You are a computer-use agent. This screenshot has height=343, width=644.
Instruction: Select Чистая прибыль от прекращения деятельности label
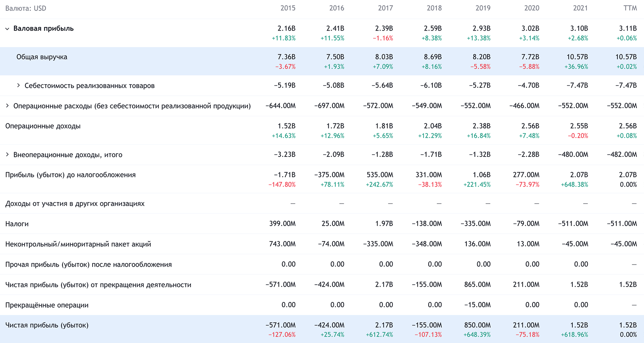[98, 285]
